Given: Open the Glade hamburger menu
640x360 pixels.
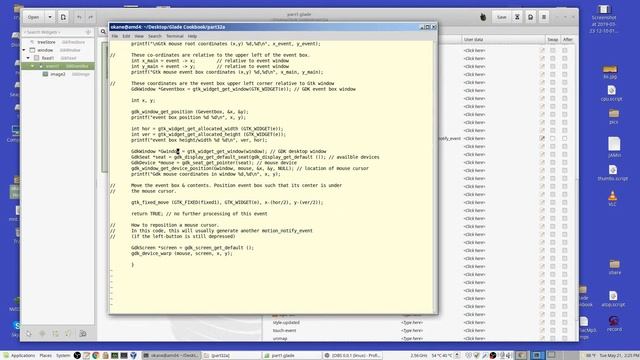Looking at the screenshot, I should tap(544, 17).
